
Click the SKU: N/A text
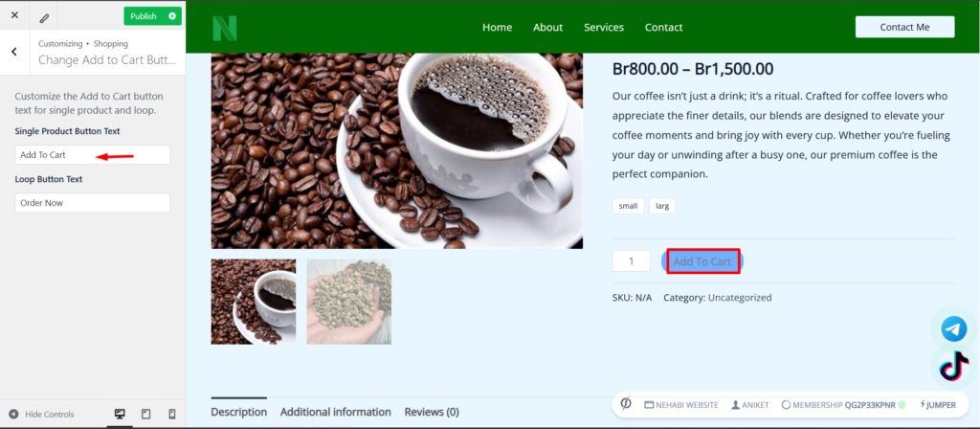pos(632,298)
